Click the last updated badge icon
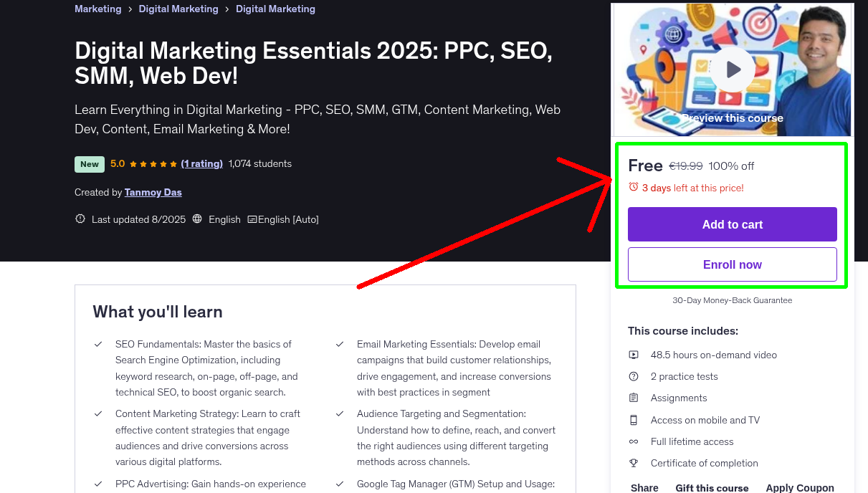Screen dimensions: 868x493 pyautogui.click(x=80, y=219)
